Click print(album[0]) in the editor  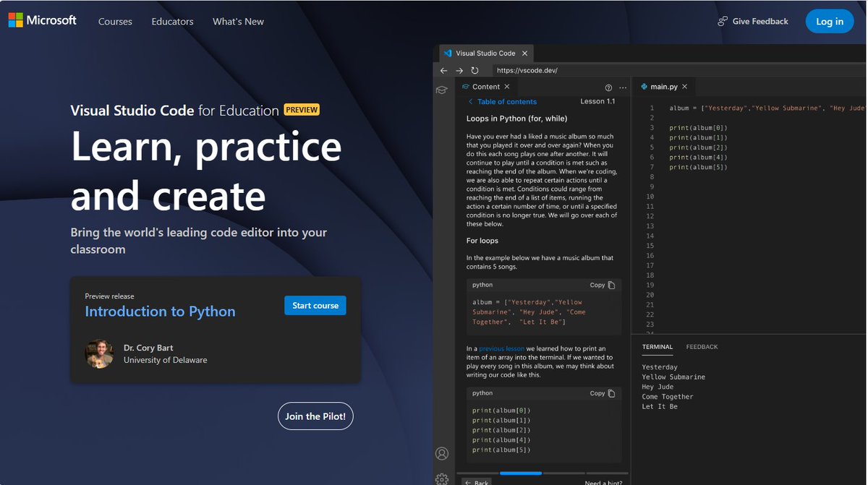pos(698,128)
